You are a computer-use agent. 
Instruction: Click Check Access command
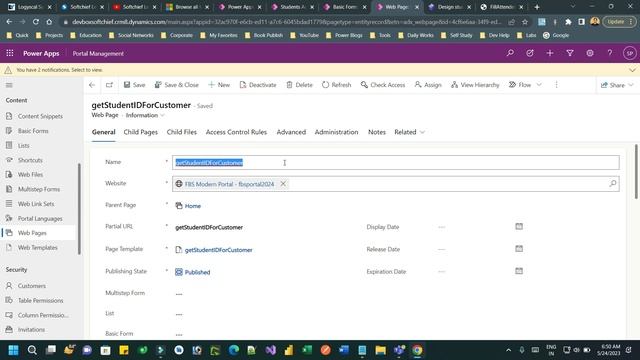tap(383, 85)
